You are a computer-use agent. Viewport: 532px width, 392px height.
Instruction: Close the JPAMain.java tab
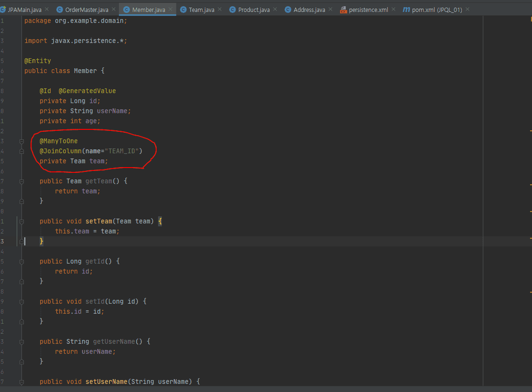click(x=47, y=9)
